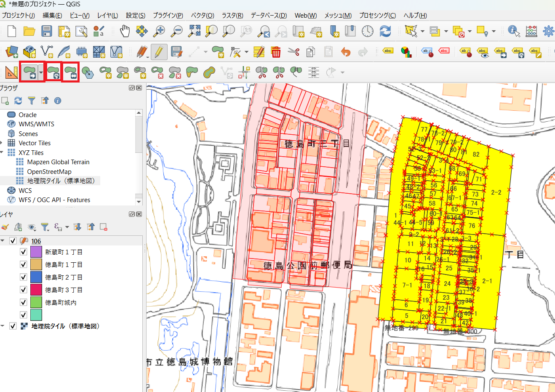Viewport: 555px width, 392px height.
Task: Select the Scale Feature tool
Action: pos(71,72)
